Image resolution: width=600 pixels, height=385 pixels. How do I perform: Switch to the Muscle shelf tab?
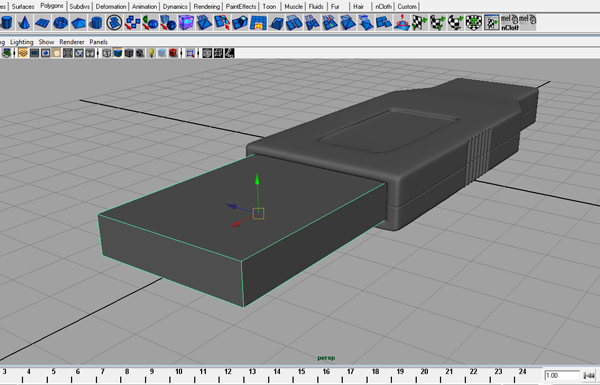tap(293, 7)
